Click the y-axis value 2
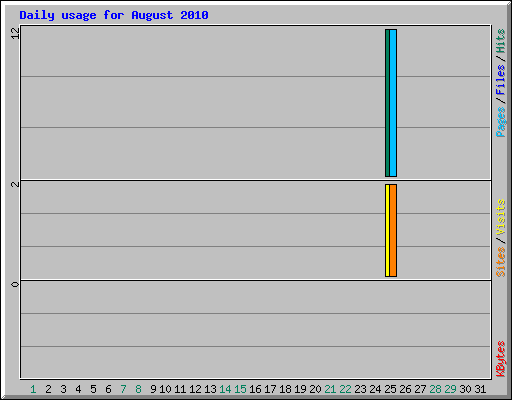Image resolution: width=512 pixels, height=400 pixels. [15, 184]
